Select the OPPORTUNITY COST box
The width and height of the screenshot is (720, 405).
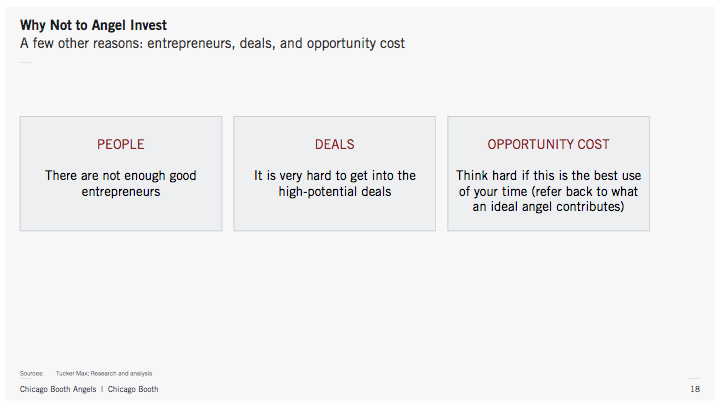pyautogui.click(x=549, y=174)
